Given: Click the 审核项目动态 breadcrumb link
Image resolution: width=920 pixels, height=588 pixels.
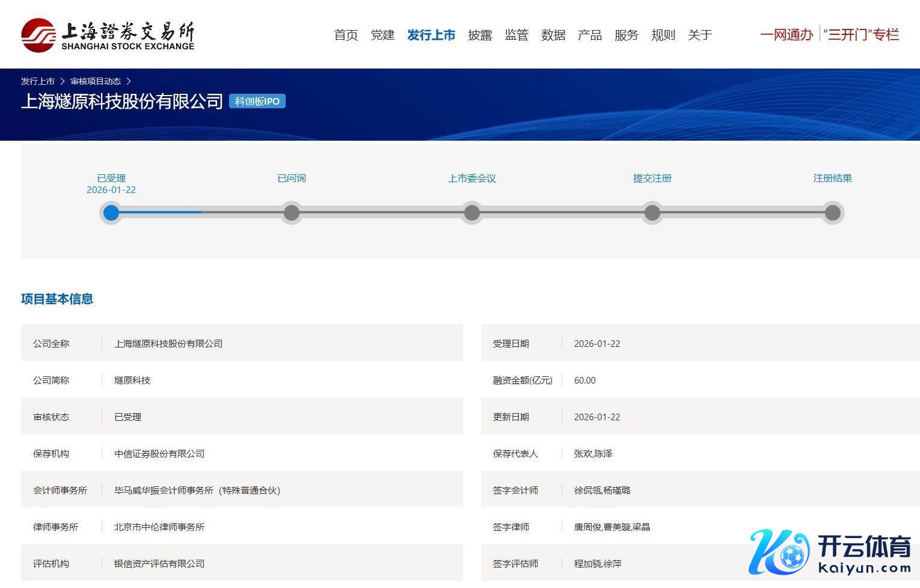Looking at the screenshot, I should (96, 81).
